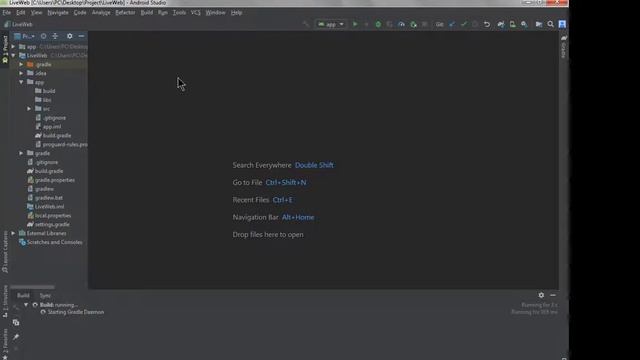Screen dimensions: 640x360
Task: Expand the top-level app module node
Action: pos(13,47)
